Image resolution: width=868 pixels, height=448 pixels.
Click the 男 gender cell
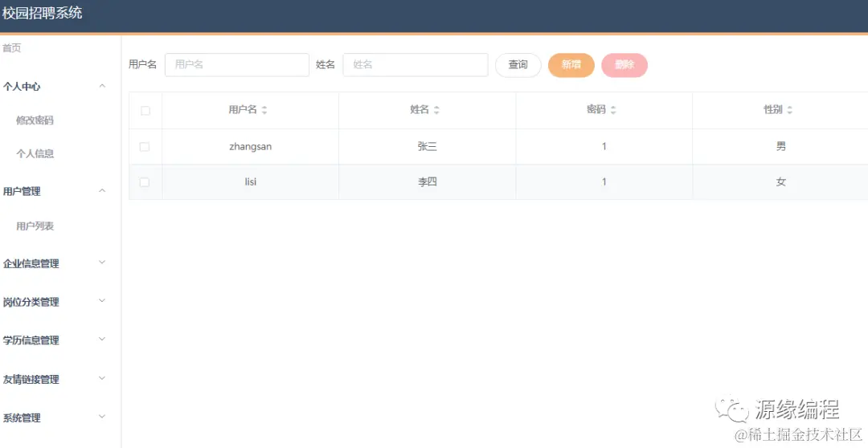[x=780, y=147]
